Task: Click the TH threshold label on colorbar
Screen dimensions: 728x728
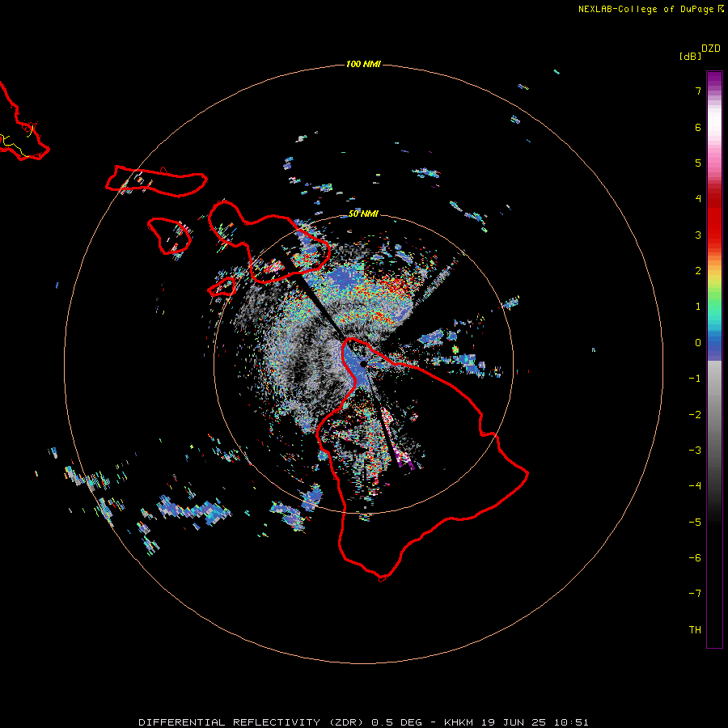Action: click(695, 630)
